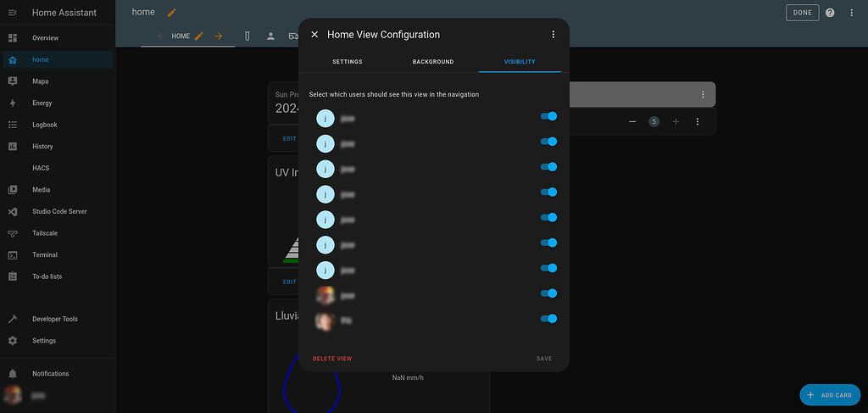Open the three-dot menu right of the plus button
This screenshot has height=413, width=868.
coord(698,121)
